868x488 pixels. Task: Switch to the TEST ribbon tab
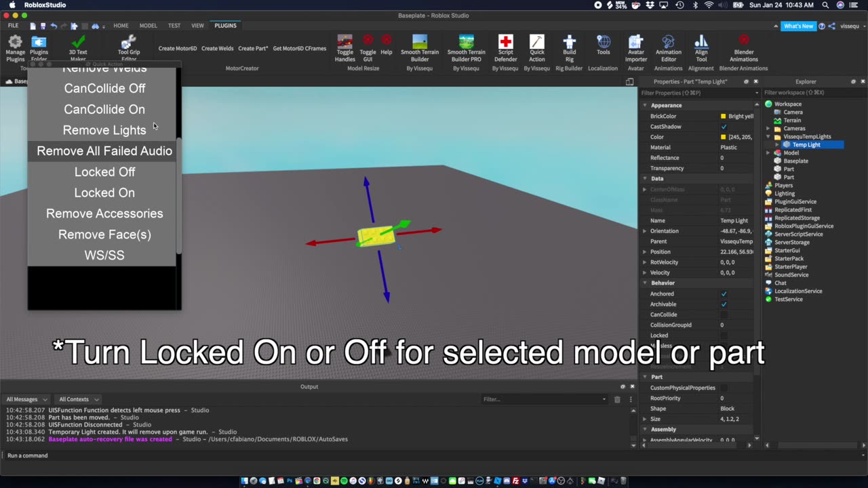(x=174, y=26)
